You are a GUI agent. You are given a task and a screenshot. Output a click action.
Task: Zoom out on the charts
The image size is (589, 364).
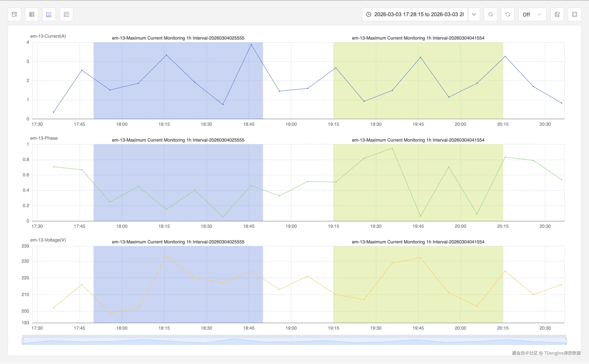[x=491, y=14]
